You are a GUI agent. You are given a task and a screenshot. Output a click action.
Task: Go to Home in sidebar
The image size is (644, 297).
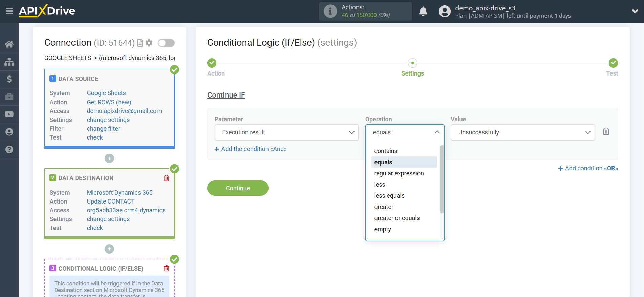click(x=9, y=44)
